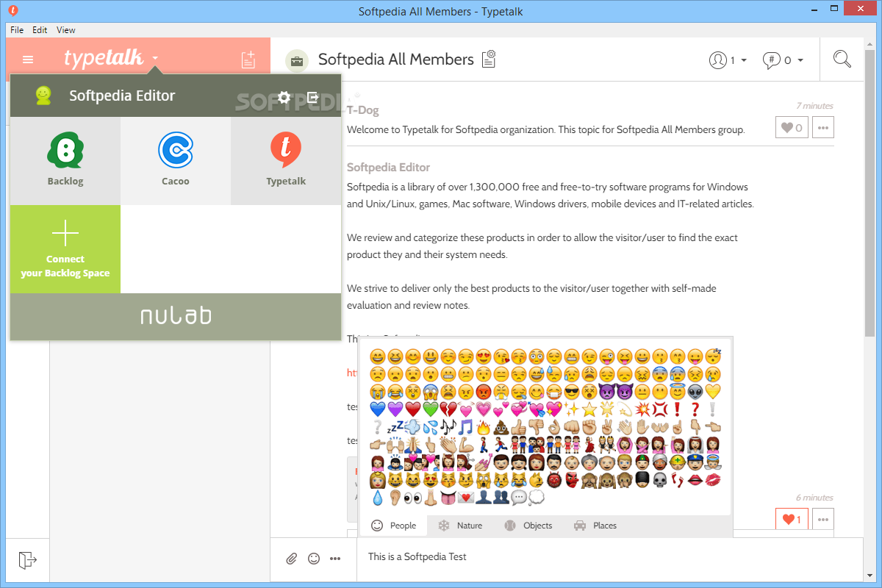Toggle the emoji picker smiley button
The width and height of the screenshot is (882, 588).
click(314, 559)
